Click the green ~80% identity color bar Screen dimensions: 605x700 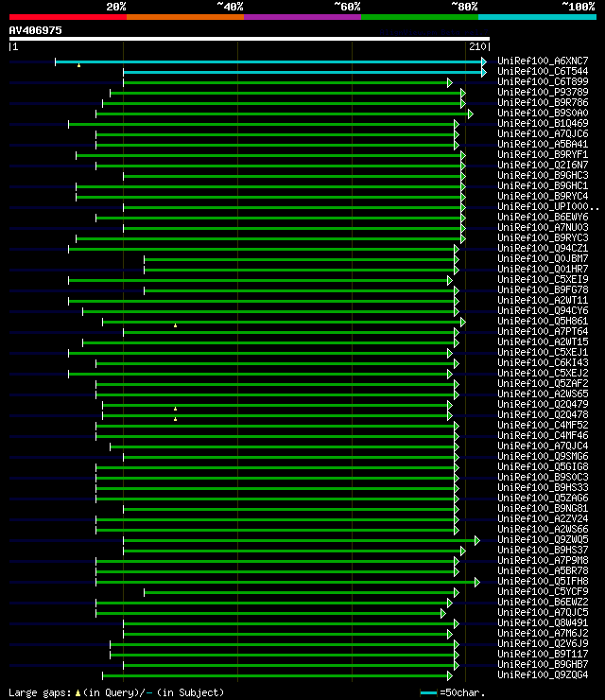click(x=420, y=17)
